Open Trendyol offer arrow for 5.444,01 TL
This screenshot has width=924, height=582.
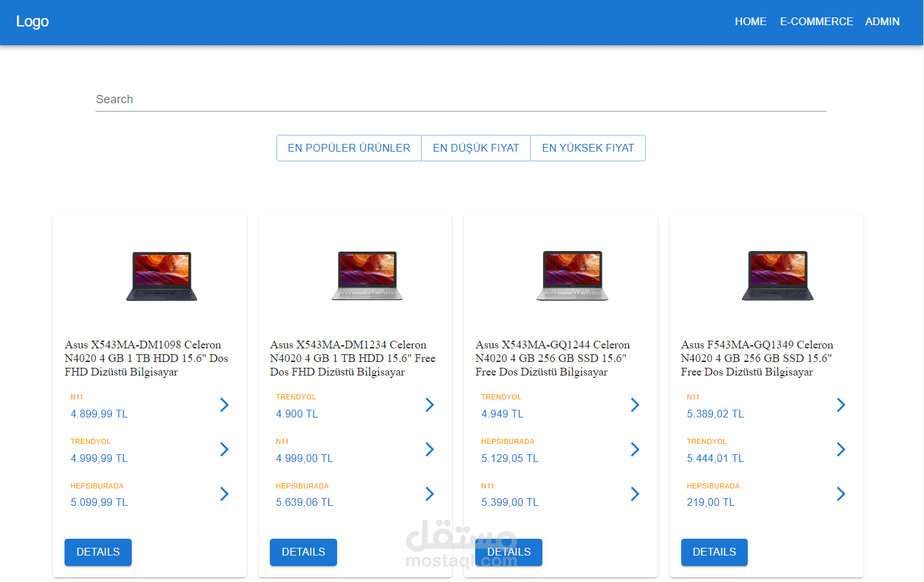coord(841,450)
